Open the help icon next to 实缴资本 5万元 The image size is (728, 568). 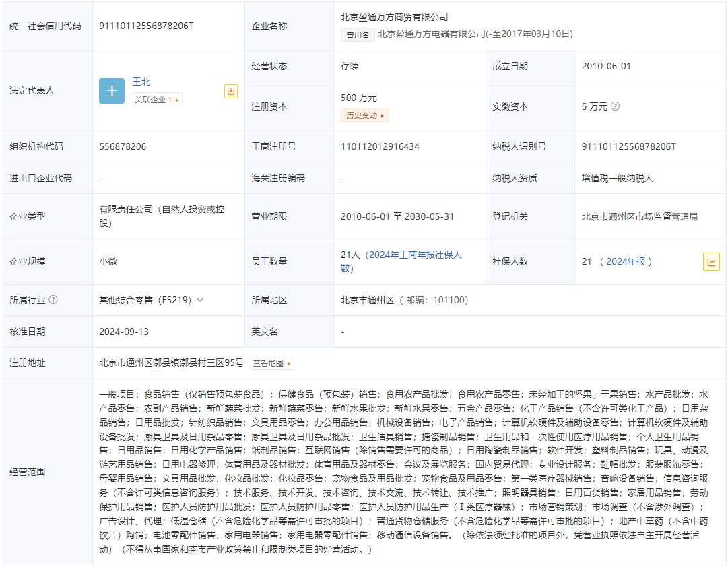pos(615,106)
